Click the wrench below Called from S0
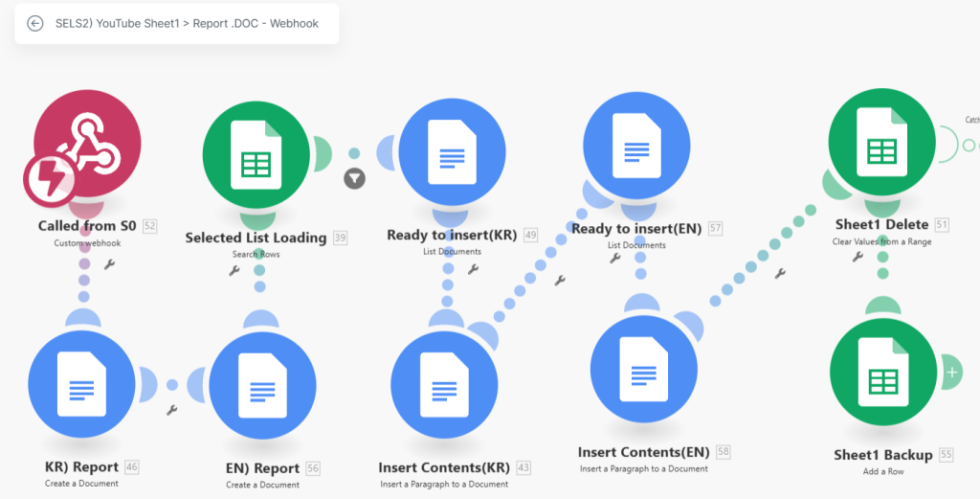The height and width of the screenshot is (499, 980). point(110,263)
